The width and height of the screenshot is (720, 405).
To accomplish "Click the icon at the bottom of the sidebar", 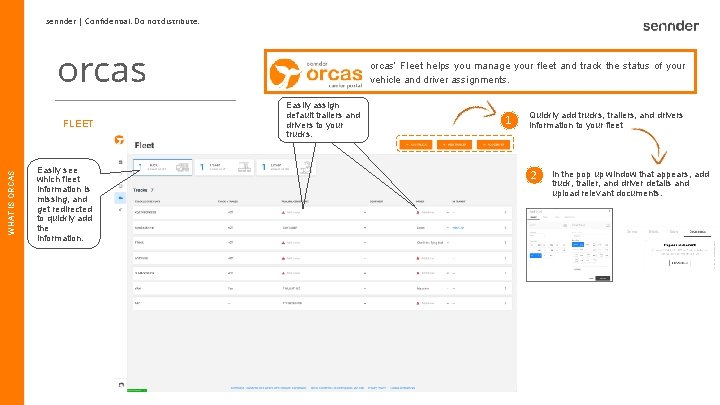I will pos(121,385).
